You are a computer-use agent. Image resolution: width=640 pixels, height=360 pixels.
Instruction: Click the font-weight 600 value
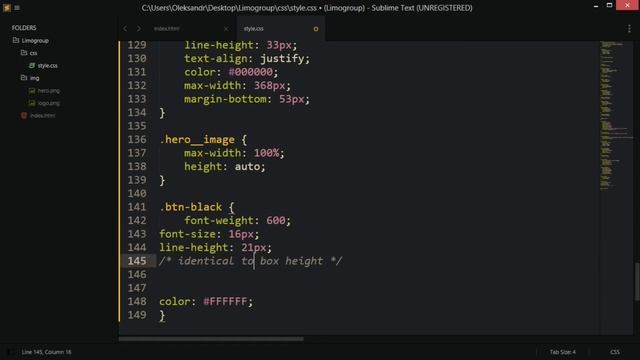(x=276, y=220)
